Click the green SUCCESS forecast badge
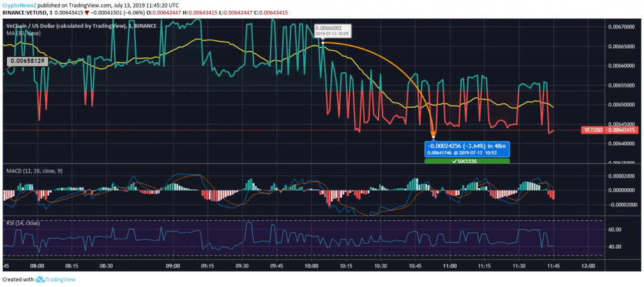644x287 pixels. coord(467,161)
